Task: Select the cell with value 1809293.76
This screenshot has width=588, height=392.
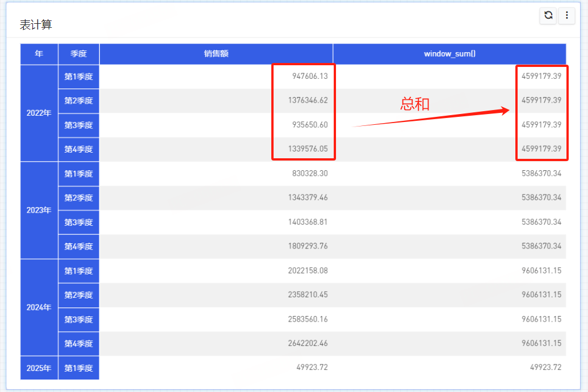Action: [x=308, y=246]
